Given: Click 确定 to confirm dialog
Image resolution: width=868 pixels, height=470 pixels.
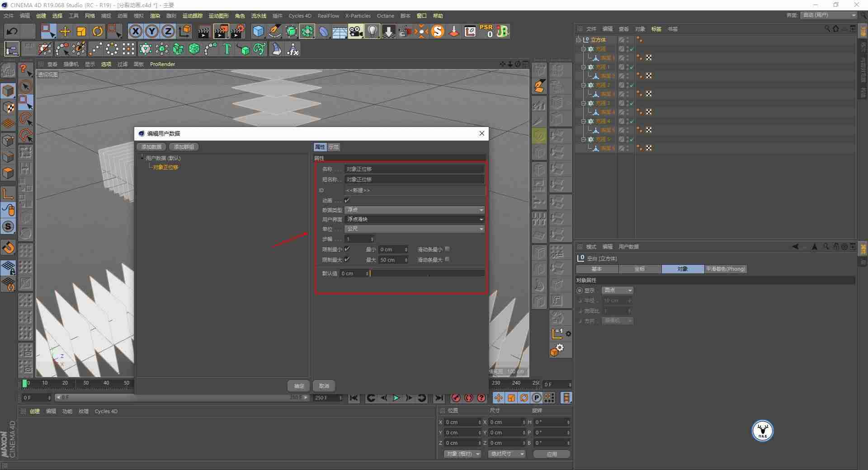Looking at the screenshot, I should point(299,386).
